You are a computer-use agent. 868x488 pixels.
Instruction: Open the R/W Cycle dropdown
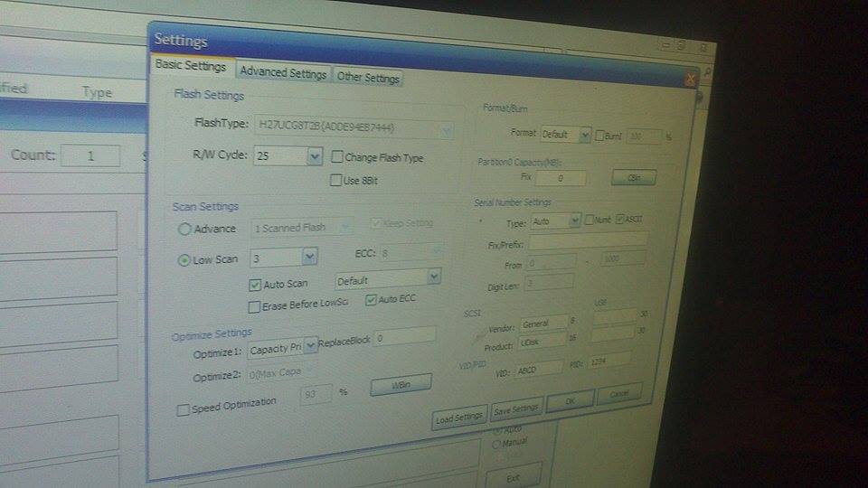click(x=315, y=156)
